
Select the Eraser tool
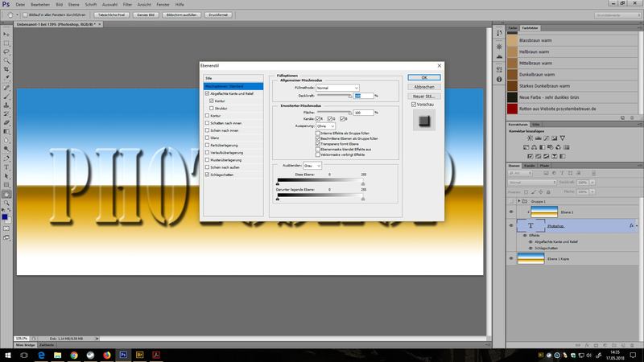pos(6,123)
